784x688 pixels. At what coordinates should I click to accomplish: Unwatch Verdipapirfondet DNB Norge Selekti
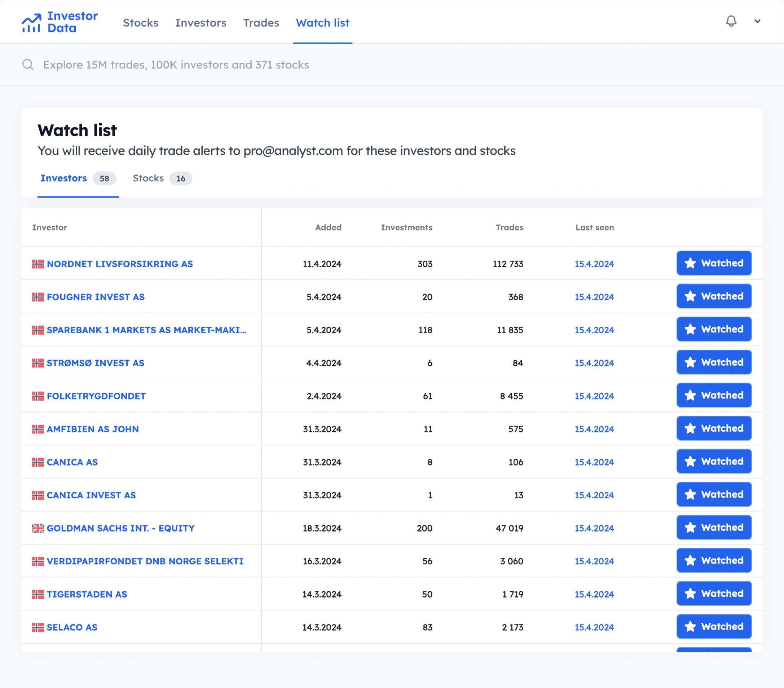[x=713, y=560]
